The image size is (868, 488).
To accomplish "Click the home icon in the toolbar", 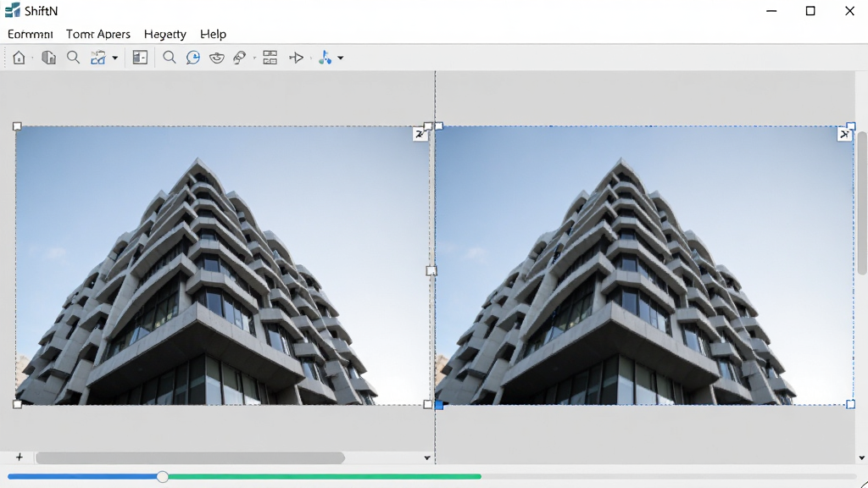I will point(19,58).
